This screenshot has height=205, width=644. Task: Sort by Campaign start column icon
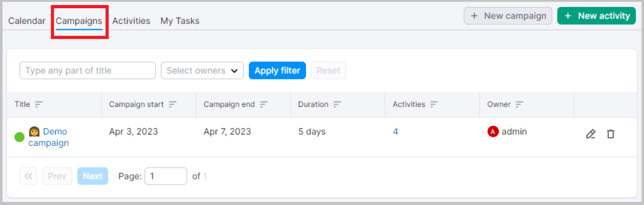pos(173,104)
